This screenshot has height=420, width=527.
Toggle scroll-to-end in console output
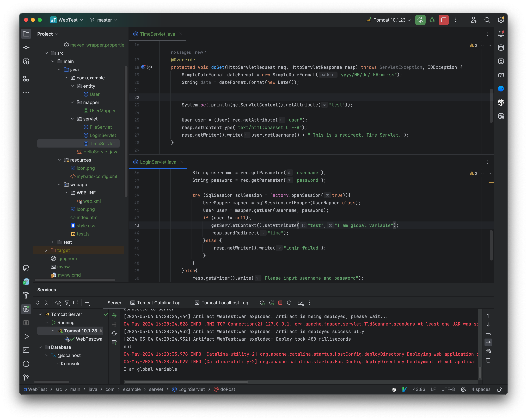click(488, 342)
